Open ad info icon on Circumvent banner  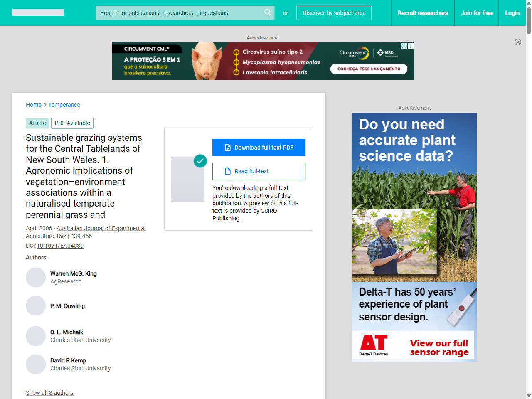coord(404,46)
